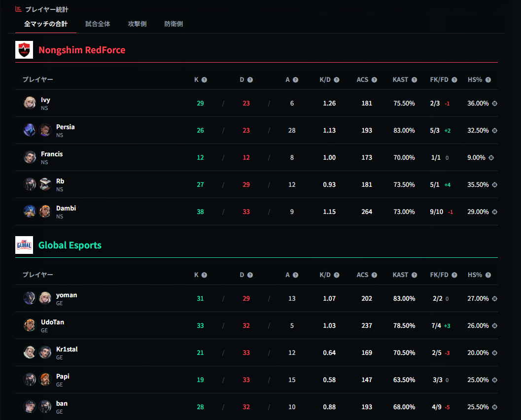Open Kr1stal's headshot detail crosshair icon

(494, 353)
